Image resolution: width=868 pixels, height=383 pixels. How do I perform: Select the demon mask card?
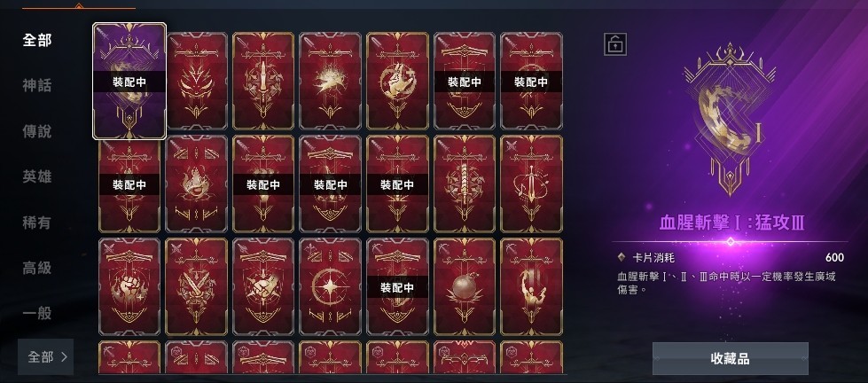(197, 81)
